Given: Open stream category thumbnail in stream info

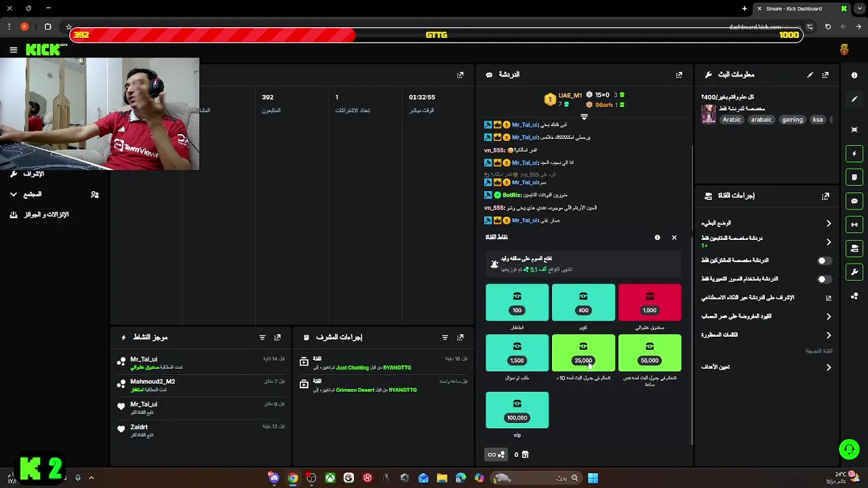Looking at the screenshot, I should point(709,114).
